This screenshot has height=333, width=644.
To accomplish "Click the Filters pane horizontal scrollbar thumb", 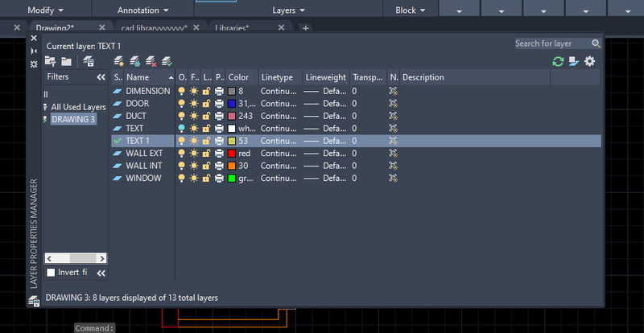I will click(83, 258).
